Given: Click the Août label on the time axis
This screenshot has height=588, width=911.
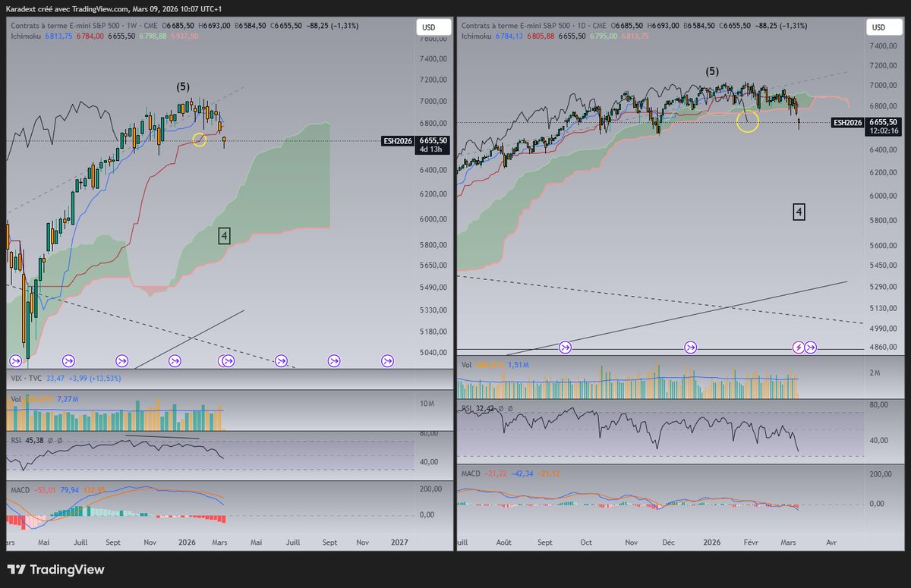Looking at the screenshot, I should 504,542.
